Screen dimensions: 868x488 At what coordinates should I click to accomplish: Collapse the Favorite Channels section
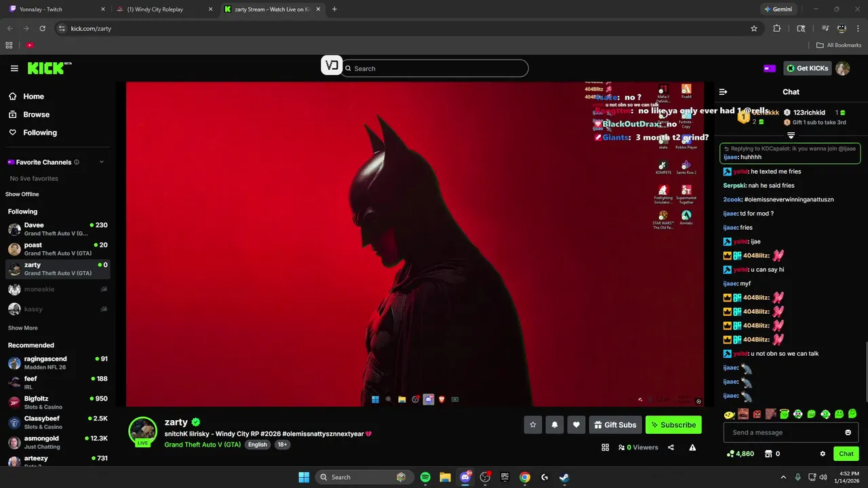point(102,162)
